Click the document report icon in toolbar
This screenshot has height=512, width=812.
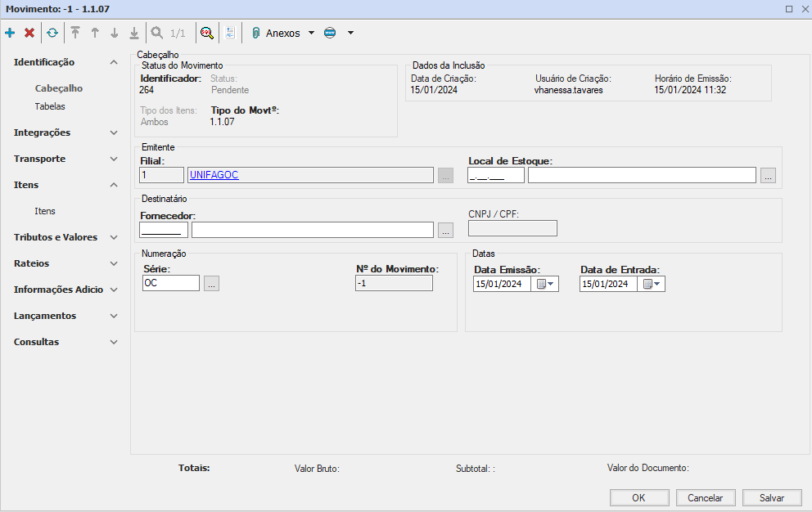pyautogui.click(x=230, y=33)
